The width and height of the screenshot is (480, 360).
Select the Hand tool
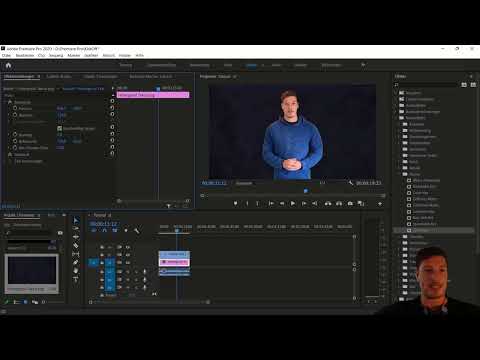(76, 271)
